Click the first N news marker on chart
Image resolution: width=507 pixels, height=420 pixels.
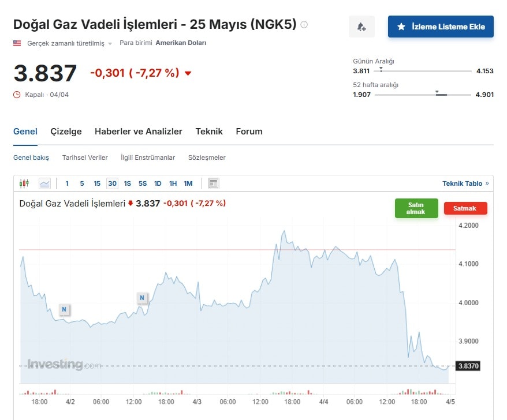pyautogui.click(x=64, y=310)
